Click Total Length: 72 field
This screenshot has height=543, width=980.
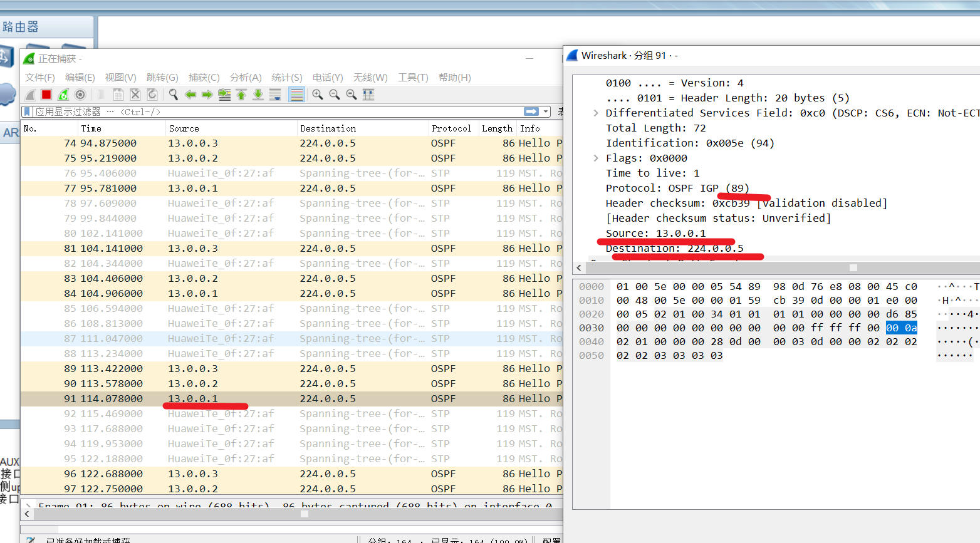[655, 128]
